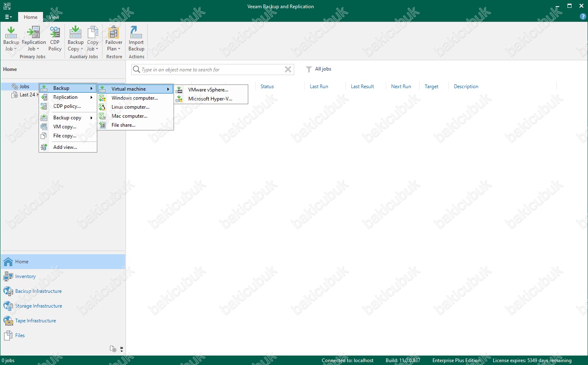Expand navigation pane overflow chevron

121,349
